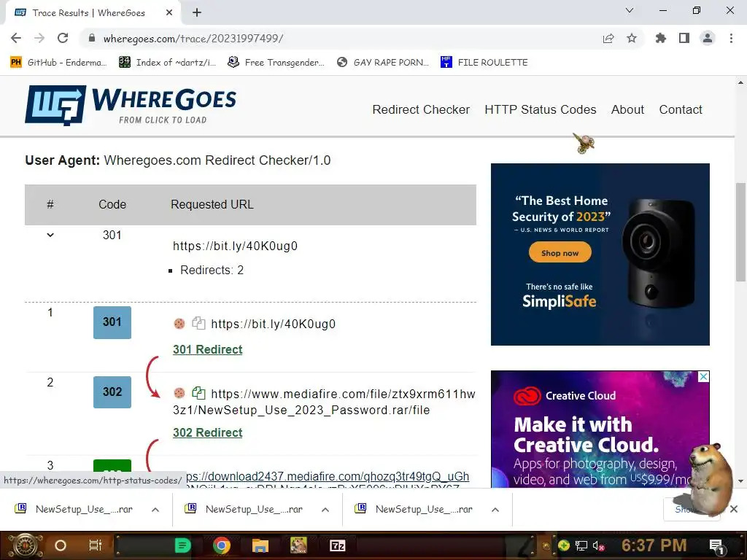Open the GitHub - Enderma bookmark
This screenshot has height=560, width=747.
tap(58, 63)
